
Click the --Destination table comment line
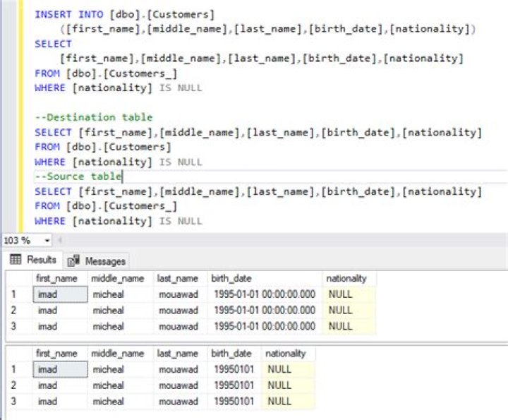93,117
